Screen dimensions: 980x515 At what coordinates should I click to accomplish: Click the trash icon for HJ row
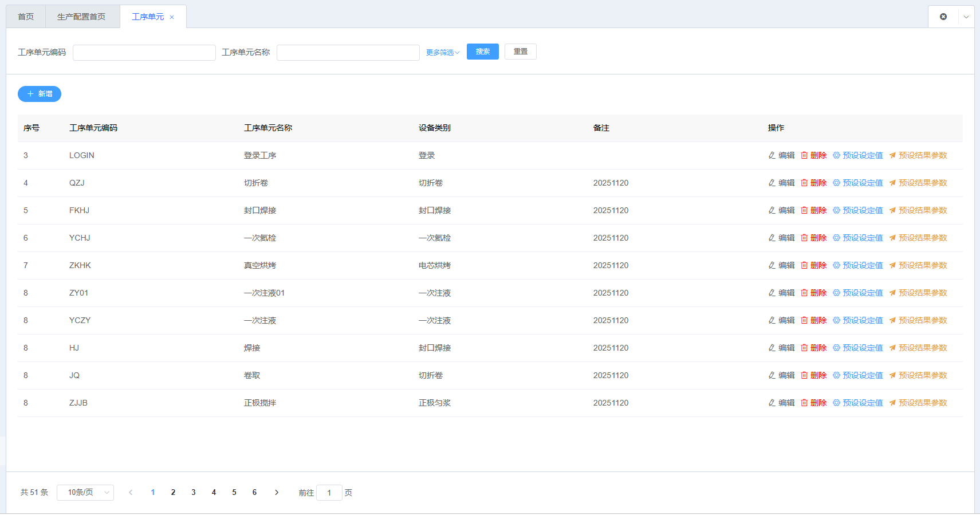point(804,348)
